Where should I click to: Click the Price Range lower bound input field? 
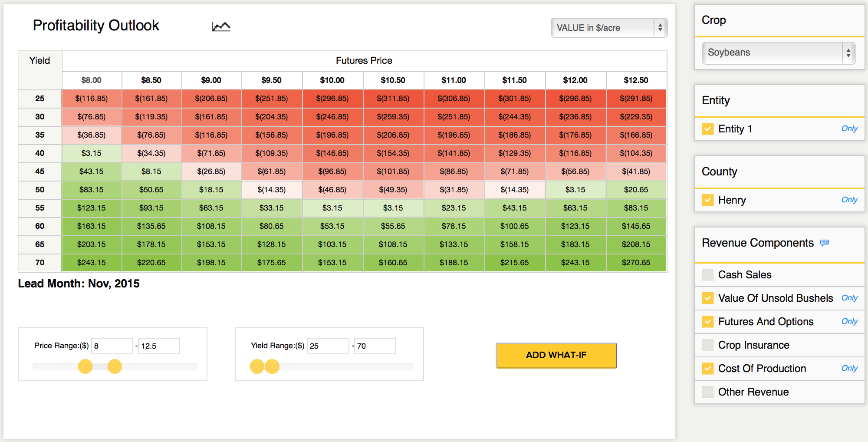[112, 346]
